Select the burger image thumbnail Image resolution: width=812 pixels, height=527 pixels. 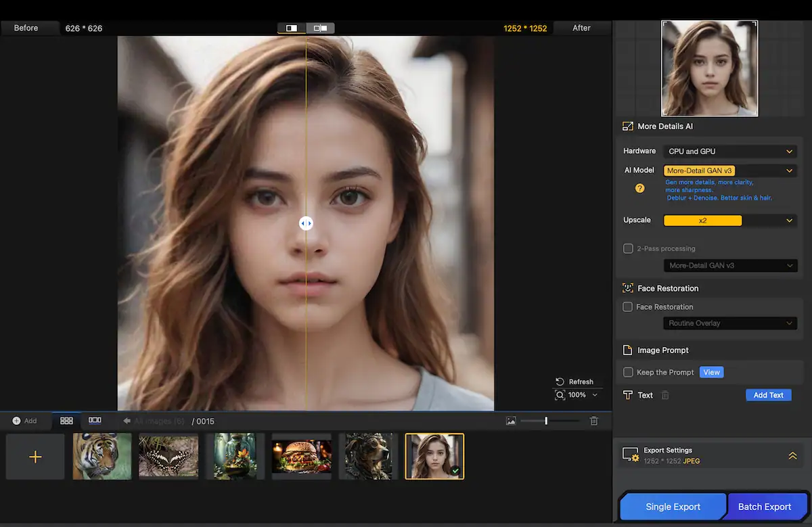(301, 456)
